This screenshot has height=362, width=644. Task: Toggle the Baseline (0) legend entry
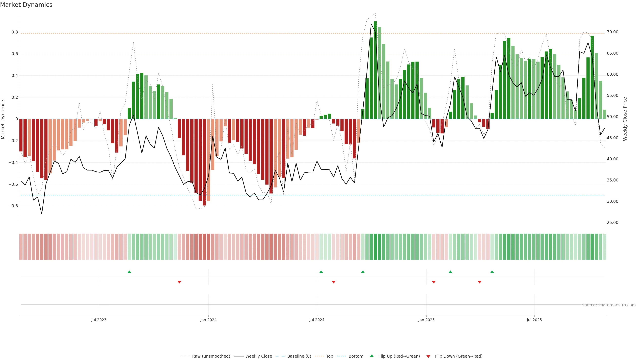(299, 356)
